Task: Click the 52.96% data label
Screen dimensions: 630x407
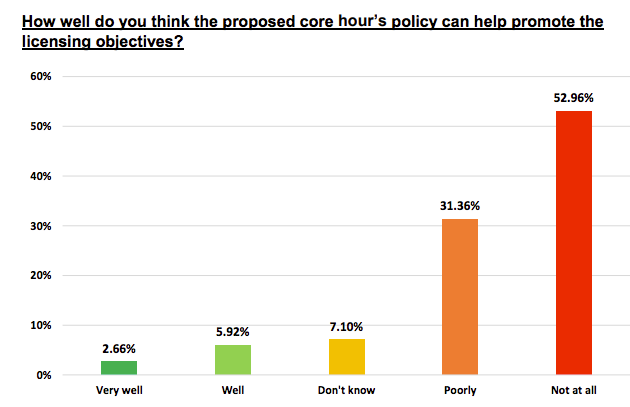Action: pos(574,98)
